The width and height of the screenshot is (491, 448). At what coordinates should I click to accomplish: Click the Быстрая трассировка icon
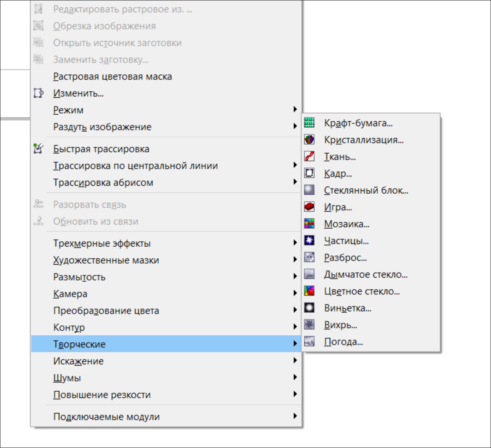click(38, 148)
